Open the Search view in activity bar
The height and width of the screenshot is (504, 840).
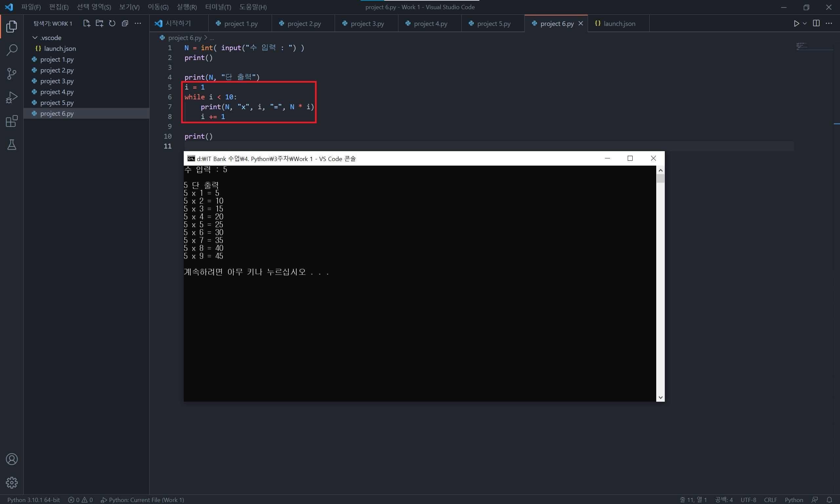(x=11, y=50)
